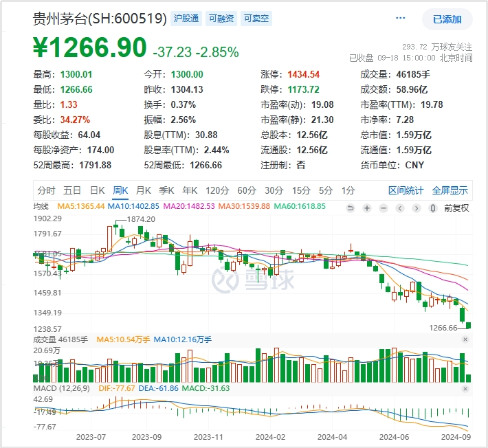Zoom in chart with plus icon

(x=367, y=208)
